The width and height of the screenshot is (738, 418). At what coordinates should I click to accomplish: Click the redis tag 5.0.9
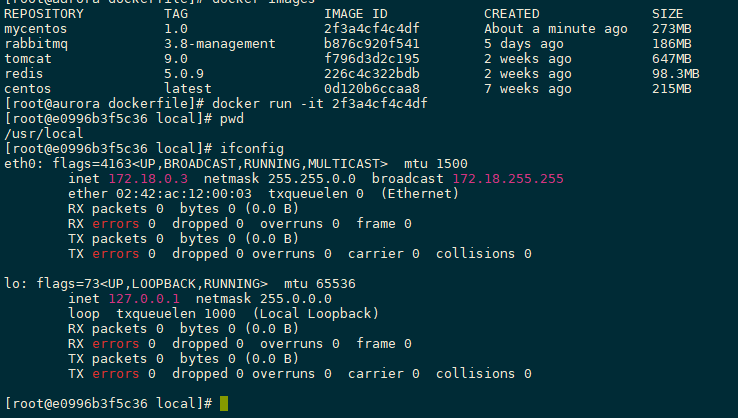[x=184, y=74]
